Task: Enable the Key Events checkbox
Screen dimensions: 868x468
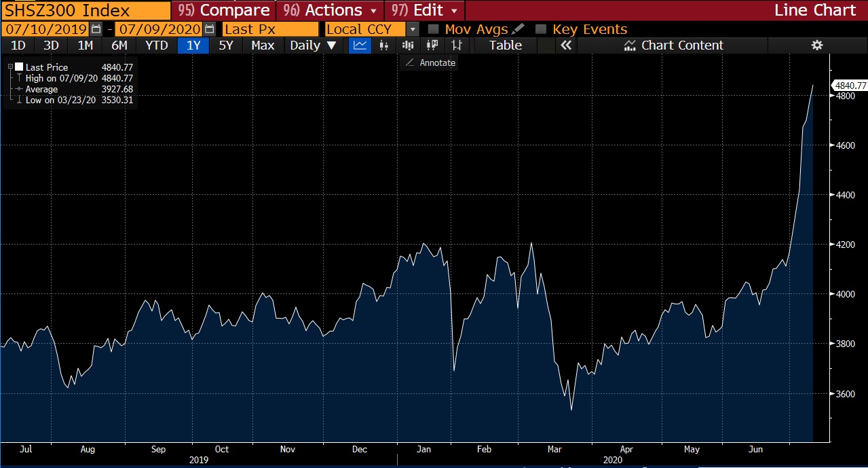Action: [540, 29]
